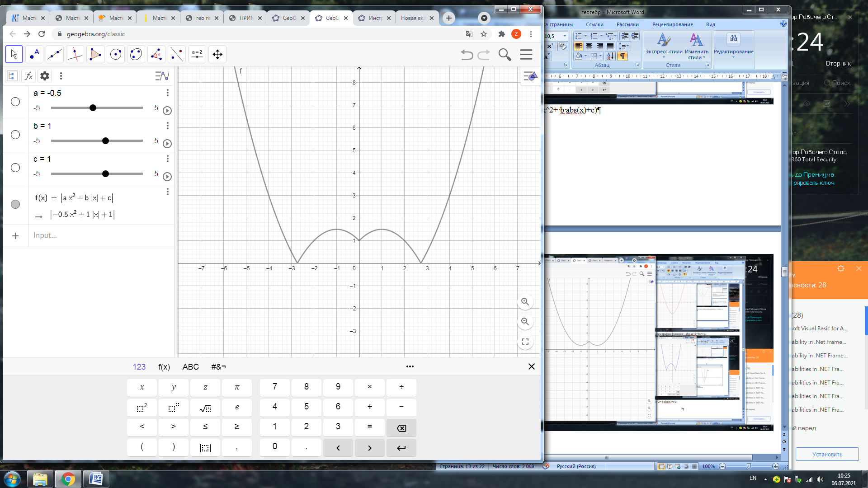The height and width of the screenshot is (488, 868).
Task: Open options menu for slider b
Action: (x=168, y=126)
